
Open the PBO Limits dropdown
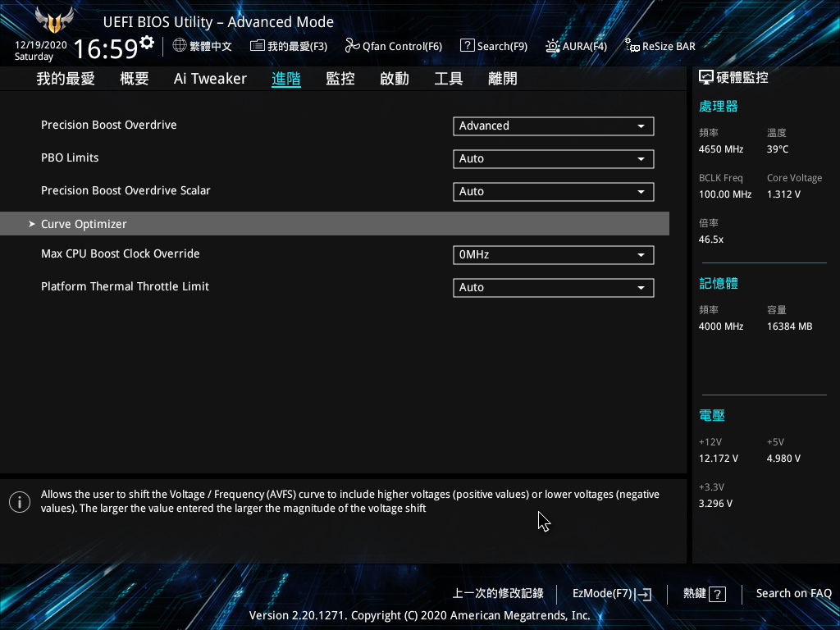[x=554, y=158]
